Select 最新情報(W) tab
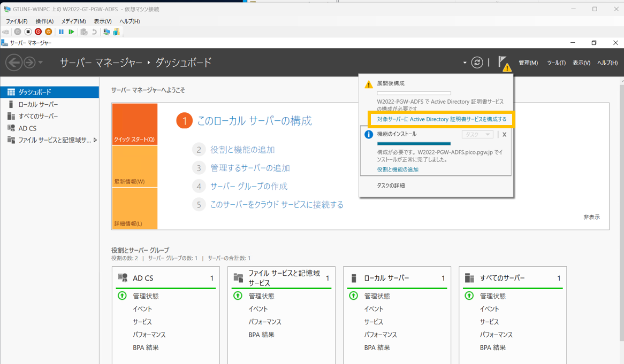This screenshot has width=624, height=364. click(x=134, y=167)
